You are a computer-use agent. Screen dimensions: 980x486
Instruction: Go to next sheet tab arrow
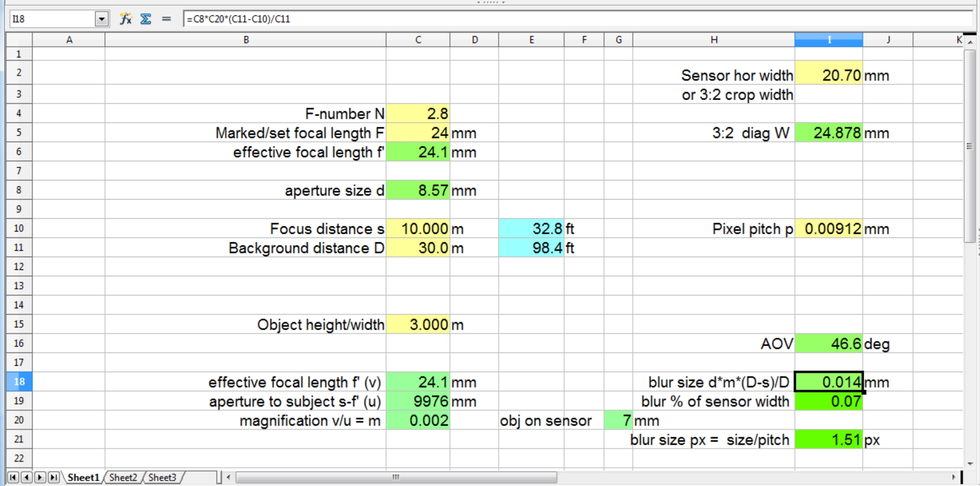(x=40, y=477)
